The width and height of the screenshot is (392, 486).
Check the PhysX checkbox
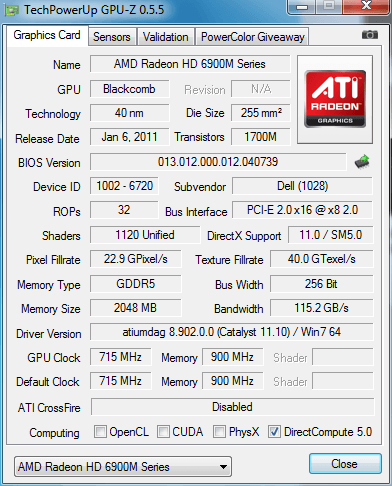point(219,431)
